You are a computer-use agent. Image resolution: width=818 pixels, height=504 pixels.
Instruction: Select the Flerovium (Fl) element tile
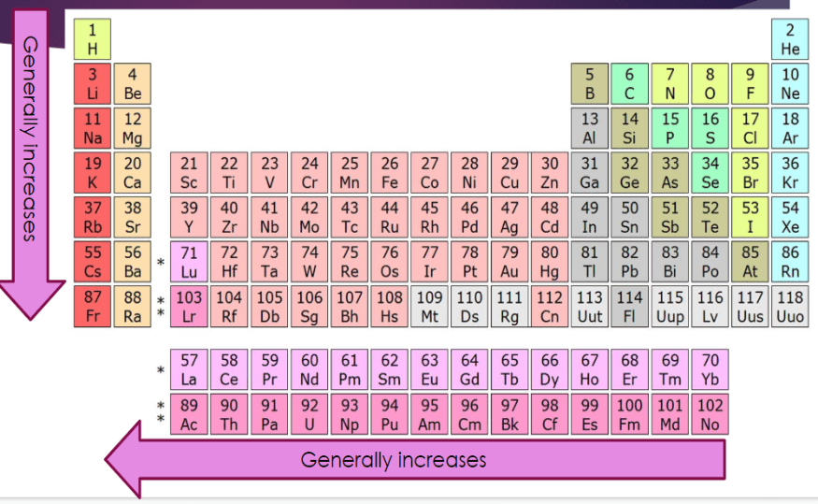(629, 307)
